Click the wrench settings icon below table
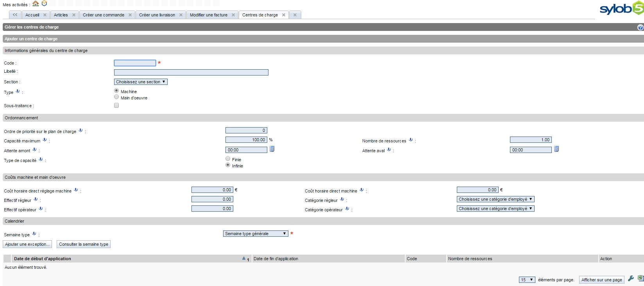Screen dimensions: 644x286 631,279
